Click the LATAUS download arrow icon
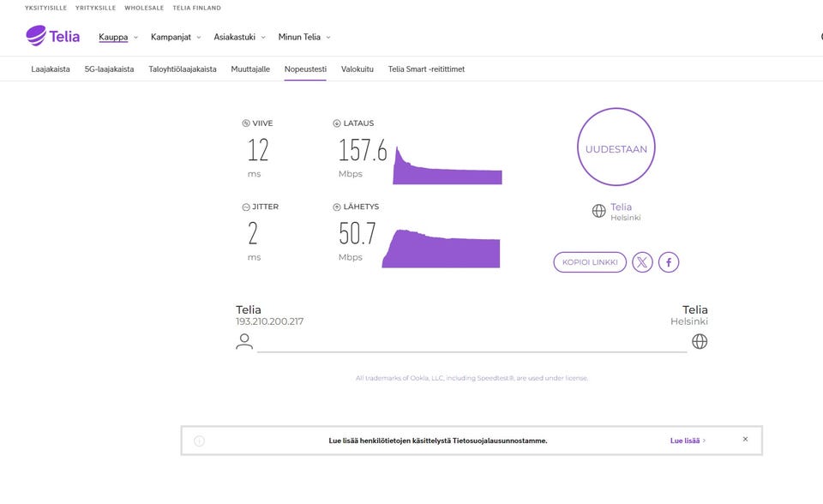The width and height of the screenshot is (823, 504). click(337, 123)
